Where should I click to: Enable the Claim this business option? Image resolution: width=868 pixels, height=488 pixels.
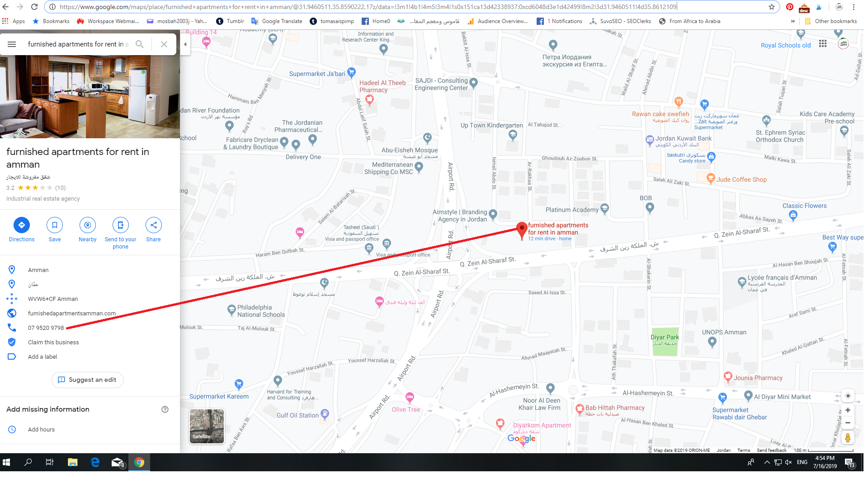[54, 342]
